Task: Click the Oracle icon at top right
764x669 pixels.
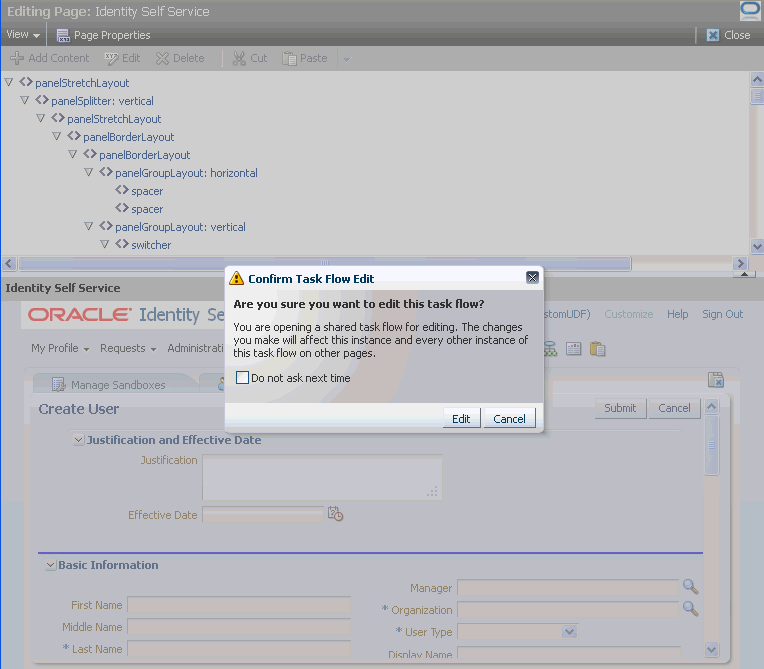Action: [750, 11]
